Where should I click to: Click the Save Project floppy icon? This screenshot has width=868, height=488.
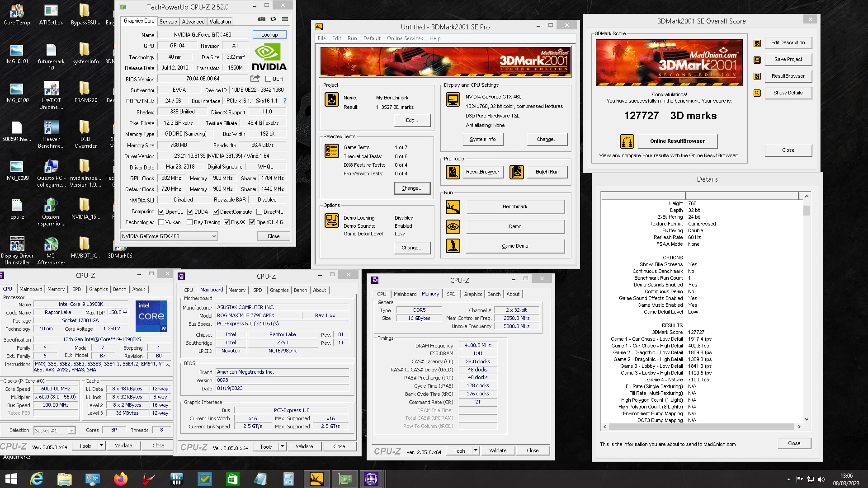click(757, 60)
